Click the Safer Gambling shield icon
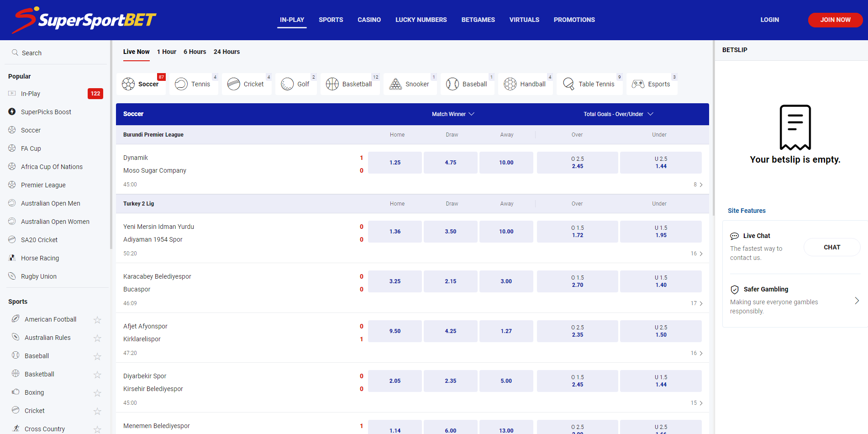Image resolution: width=868 pixels, height=434 pixels. coord(735,289)
